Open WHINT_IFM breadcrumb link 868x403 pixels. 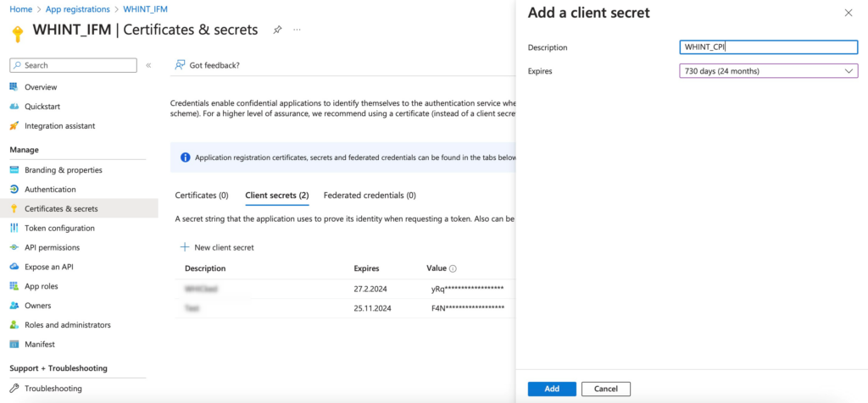pos(146,9)
